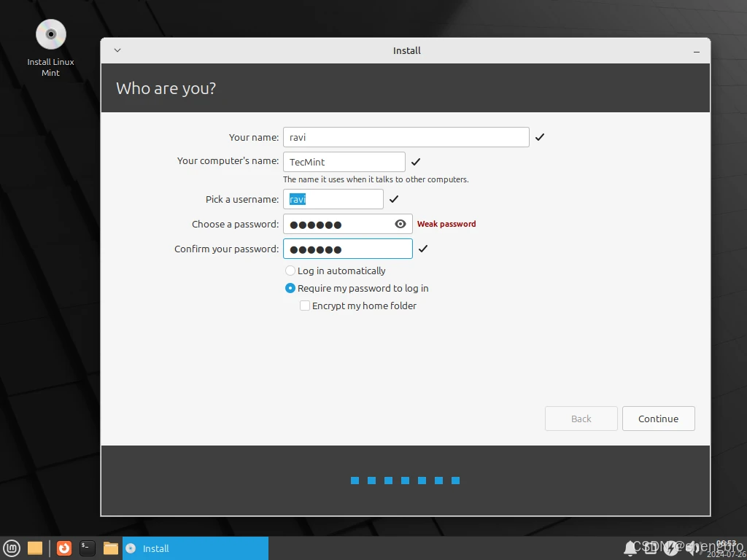The height and width of the screenshot is (560, 747).
Task: Show password using the eye icon
Action: [x=400, y=224]
